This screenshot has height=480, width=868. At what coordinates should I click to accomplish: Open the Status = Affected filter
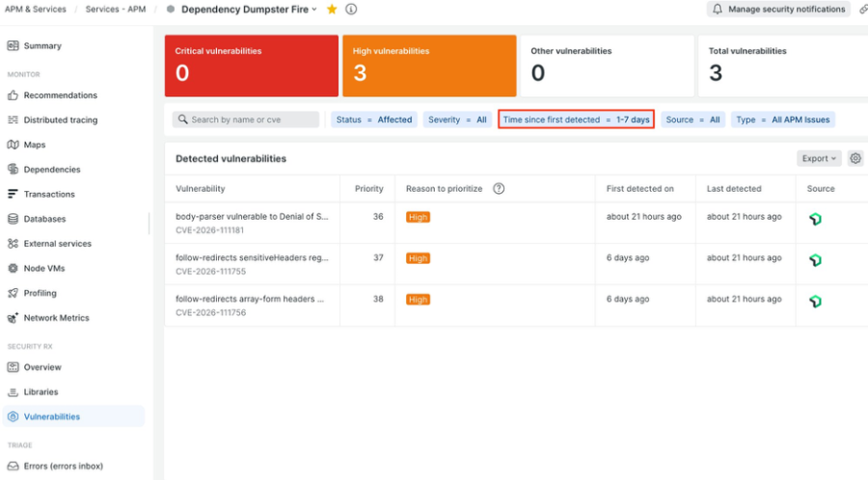pos(374,120)
